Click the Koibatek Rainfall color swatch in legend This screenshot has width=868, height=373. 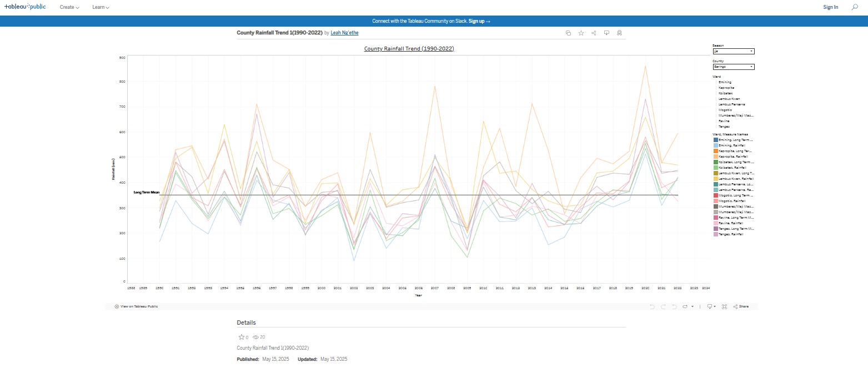pyautogui.click(x=715, y=167)
